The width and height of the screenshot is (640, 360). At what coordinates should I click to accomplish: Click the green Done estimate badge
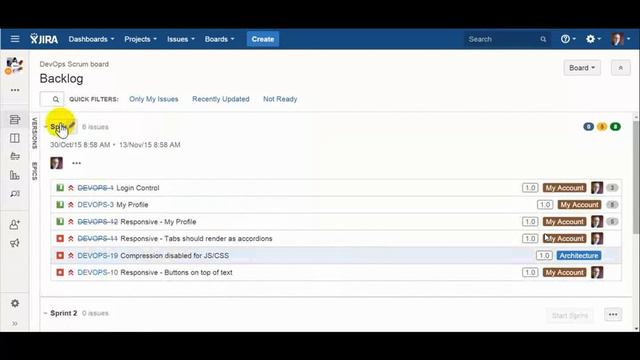(615, 127)
